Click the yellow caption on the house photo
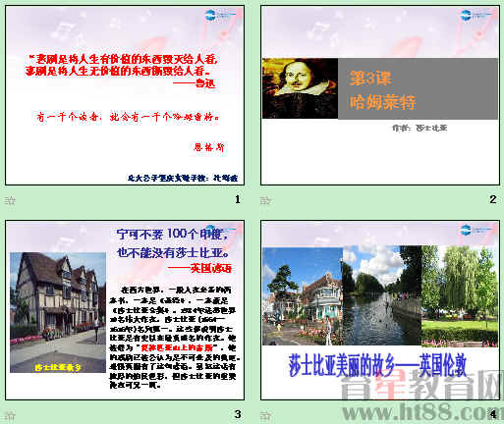504x424 pixels. pos(58,367)
